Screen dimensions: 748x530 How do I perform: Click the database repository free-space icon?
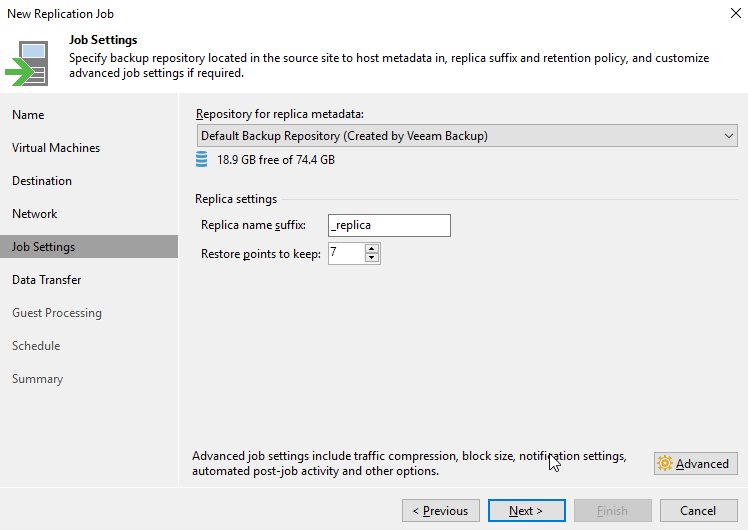click(202, 159)
